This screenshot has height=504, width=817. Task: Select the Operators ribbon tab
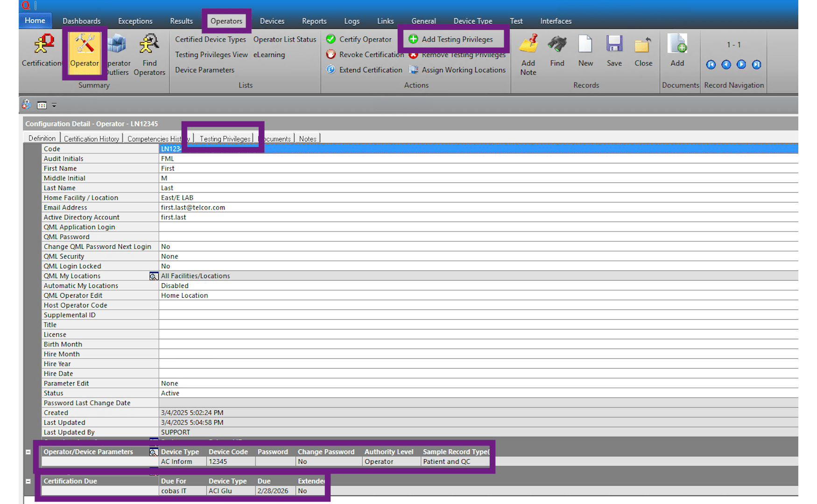click(x=226, y=21)
